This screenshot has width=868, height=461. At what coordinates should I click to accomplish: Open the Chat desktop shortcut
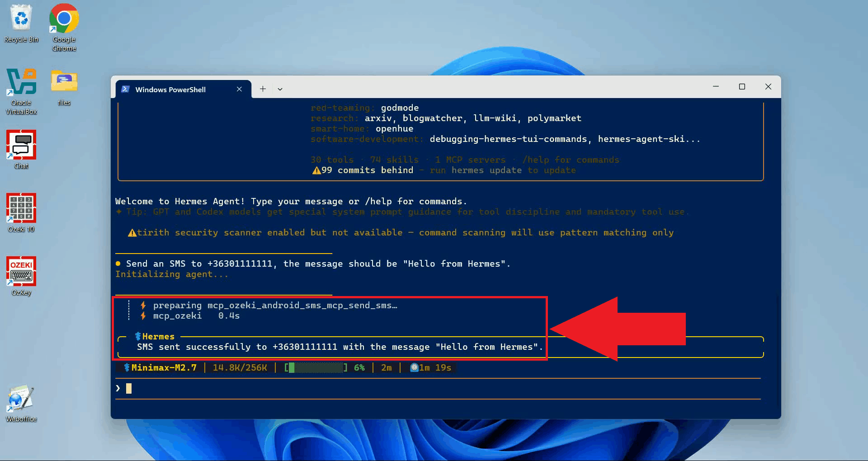[x=21, y=150]
